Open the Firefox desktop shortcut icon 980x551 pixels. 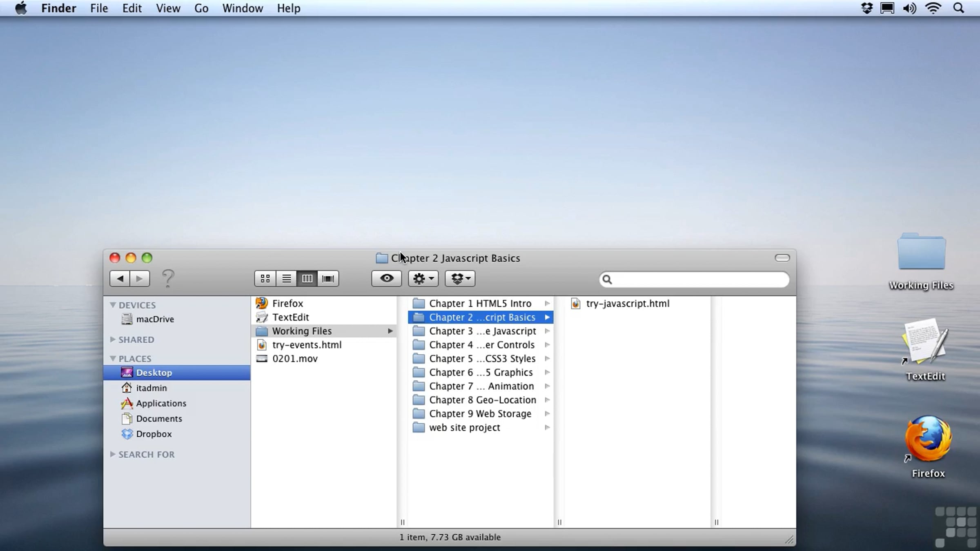pyautogui.click(x=928, y=440)
